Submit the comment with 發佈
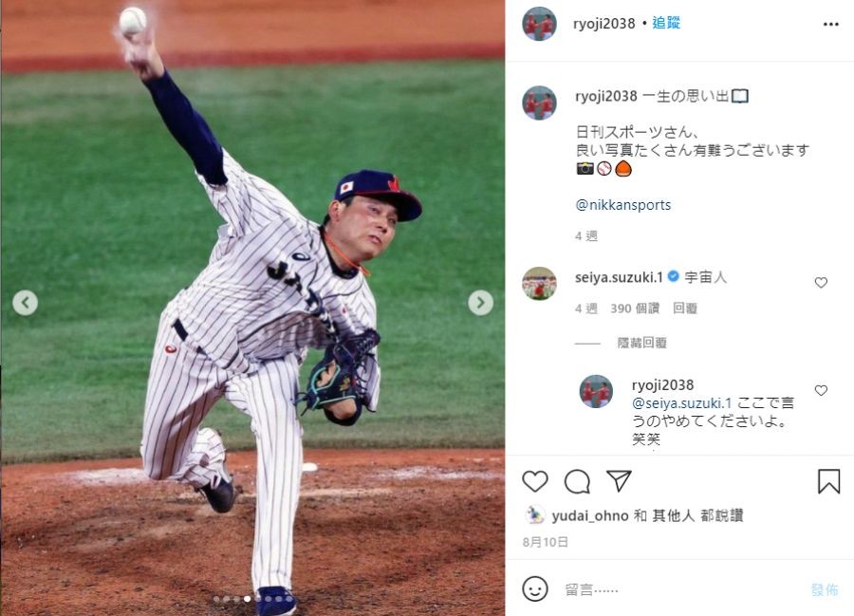Viewport: 854px width, 616px height. pyautogui.click(x=825, y=589)
